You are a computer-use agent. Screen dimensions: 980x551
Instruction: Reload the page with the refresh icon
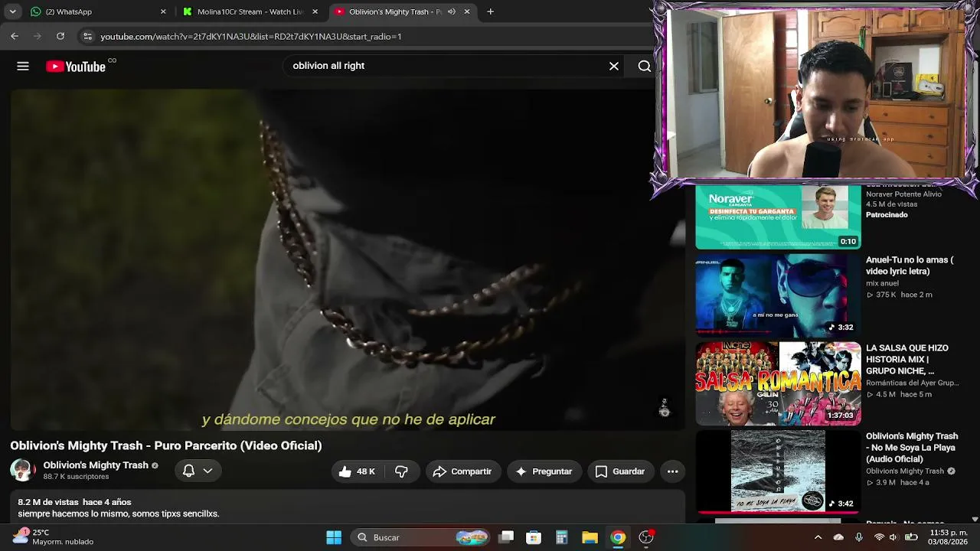60,36
